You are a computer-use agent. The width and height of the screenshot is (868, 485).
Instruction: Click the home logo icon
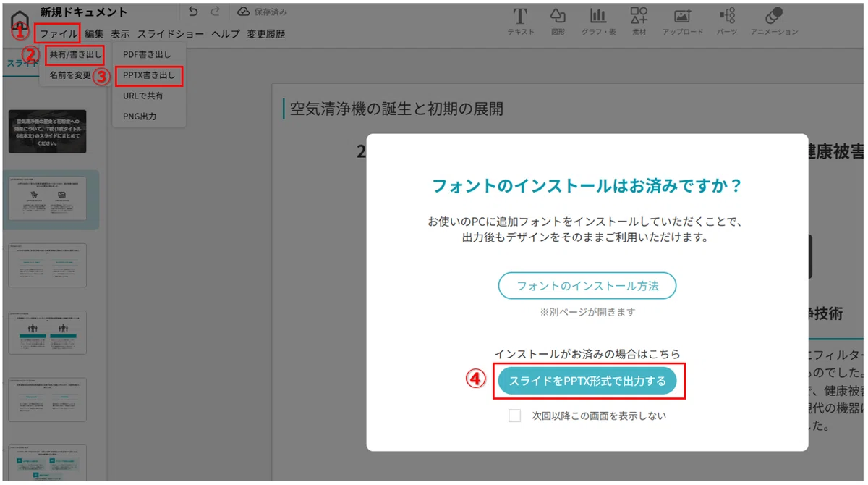[x=20, y=20]
